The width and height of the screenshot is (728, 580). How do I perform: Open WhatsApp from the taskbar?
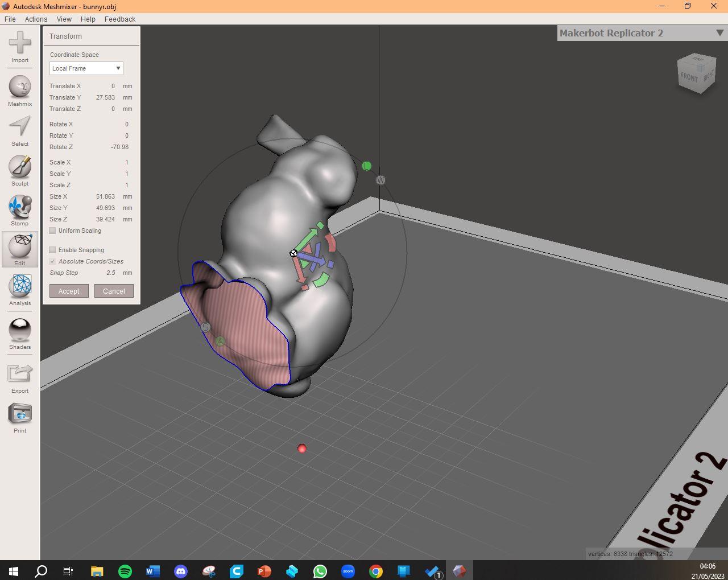(x=320, y=571)
